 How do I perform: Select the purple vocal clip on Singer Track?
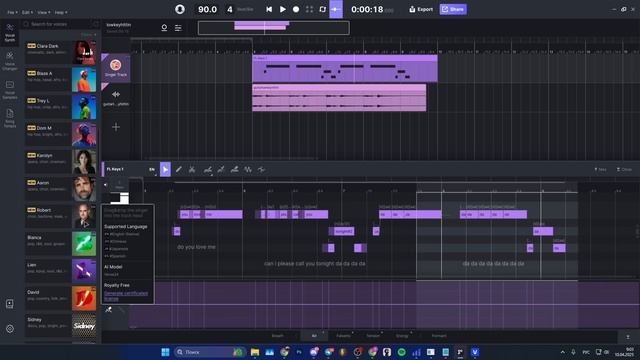pos(345,69)
